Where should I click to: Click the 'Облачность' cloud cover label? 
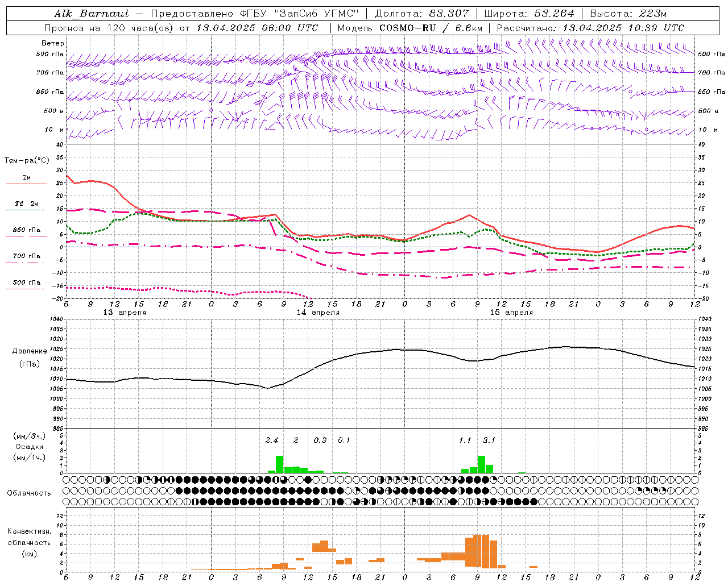[x=29, y=493]
